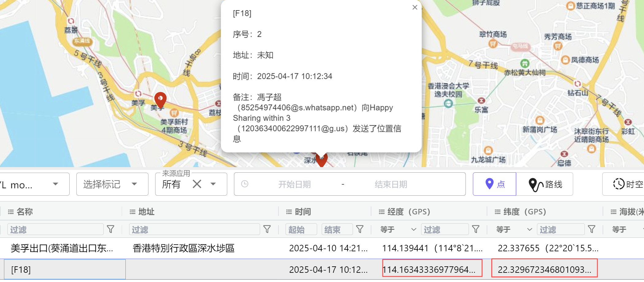Click the 地址 column header

(x=146, y=212)
